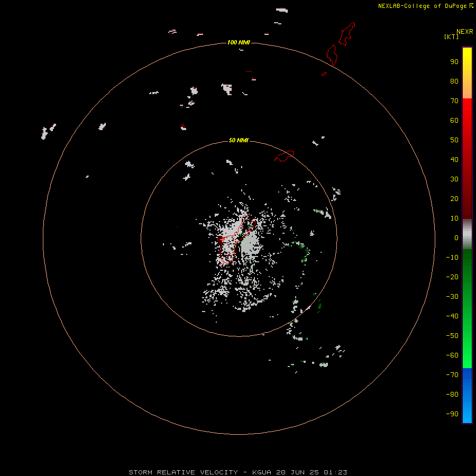Click the -50 value on velocity scale
This screenshot has width=476, height=476.
[x=452, y=336]
